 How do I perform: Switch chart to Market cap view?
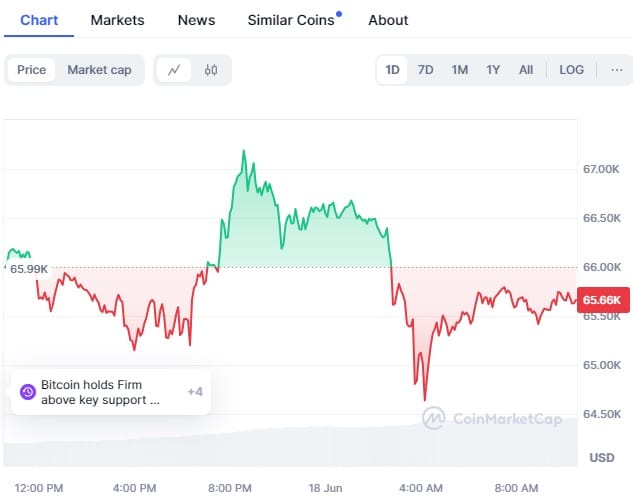point(99,70)
